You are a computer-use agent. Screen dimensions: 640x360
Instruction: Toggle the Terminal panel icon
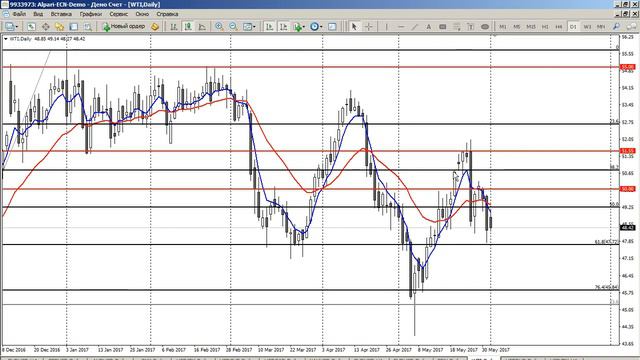pyautogui.click(x=73, y=27)
